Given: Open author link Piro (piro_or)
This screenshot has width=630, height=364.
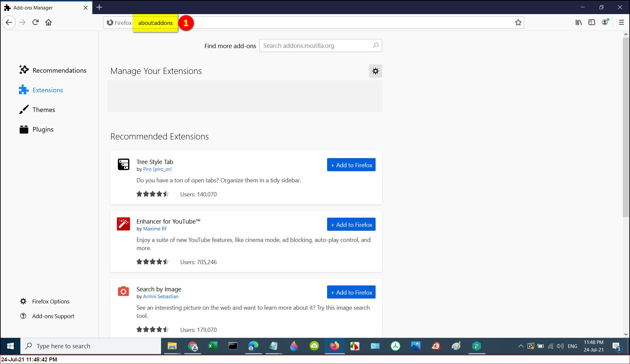Looking at the screenshot, I should (x=157, y=169).
